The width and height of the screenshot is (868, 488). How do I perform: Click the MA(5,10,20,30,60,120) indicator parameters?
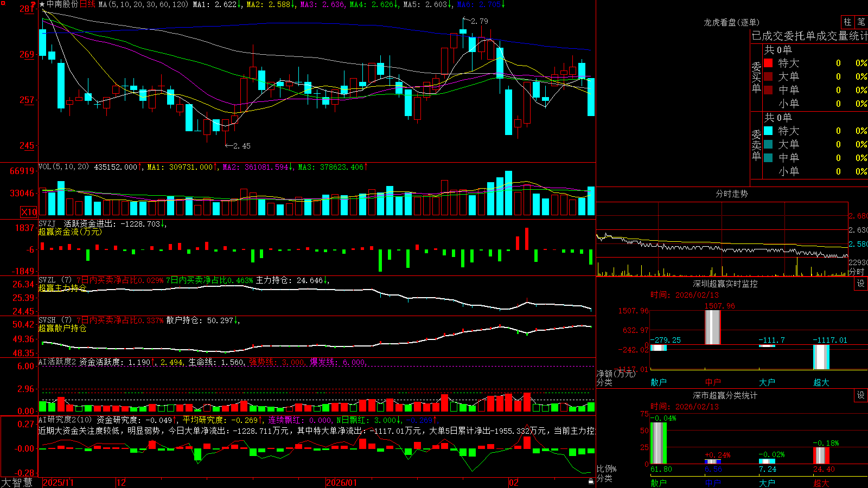click(144, 4)
